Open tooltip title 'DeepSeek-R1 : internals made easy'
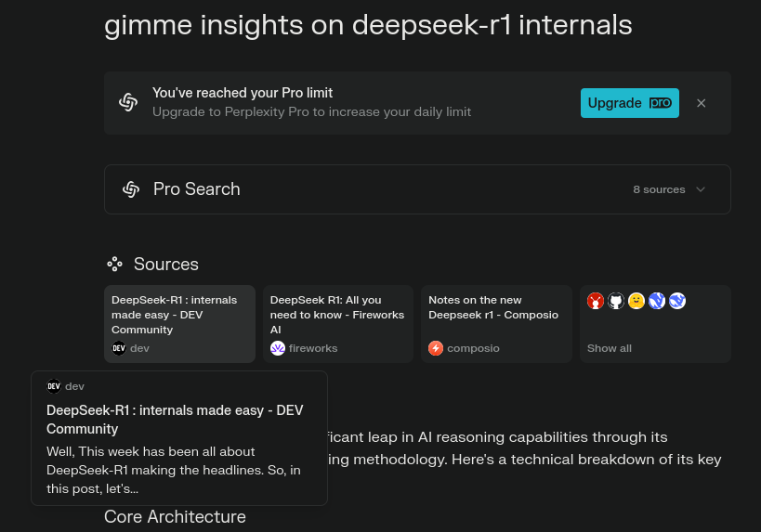The width and height of the screenshot is (761, 532). point(175,420)
